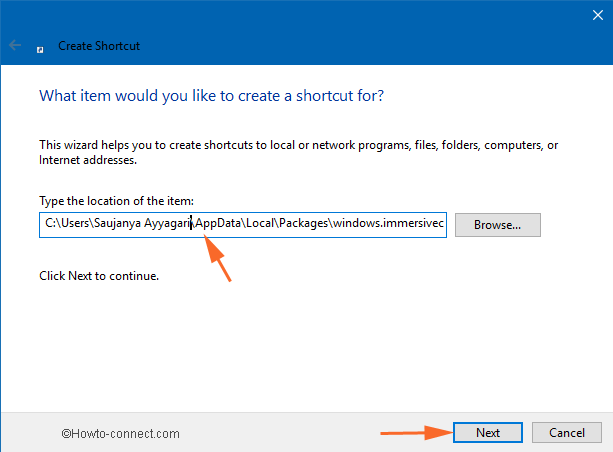Click the 'What item would you like' heading
The image size is (613, 452).
point(211,96)
